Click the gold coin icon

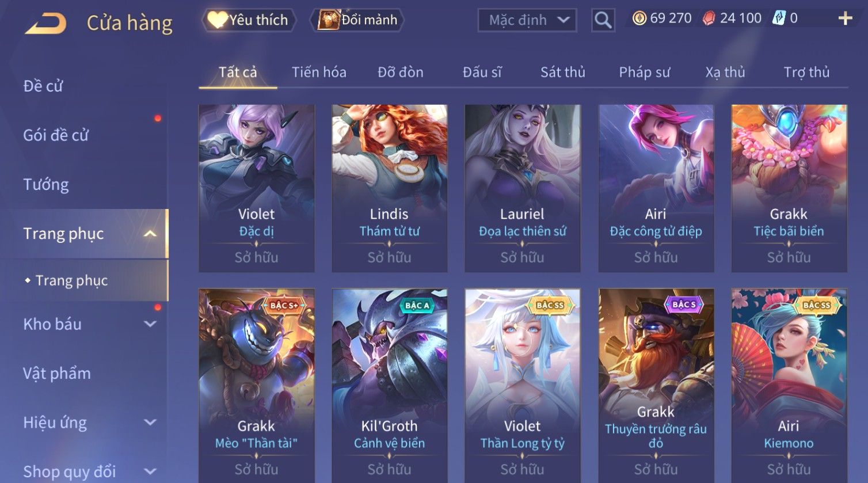(x=639, y=18)
